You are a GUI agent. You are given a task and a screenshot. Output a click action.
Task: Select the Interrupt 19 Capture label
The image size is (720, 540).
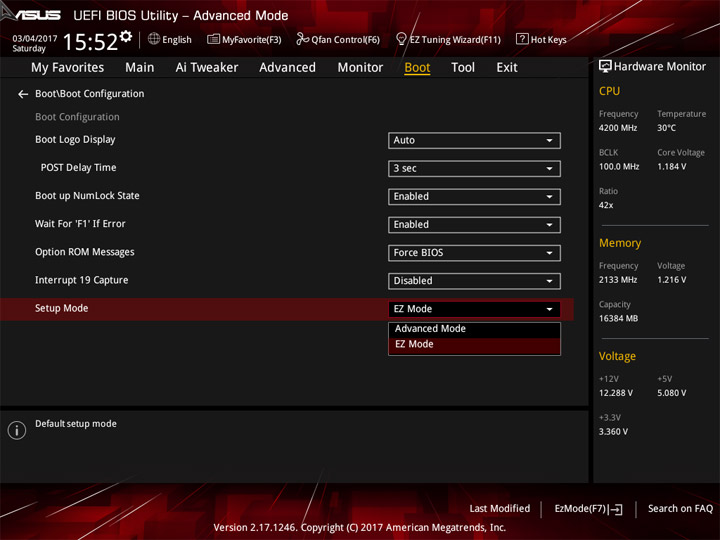82,280
